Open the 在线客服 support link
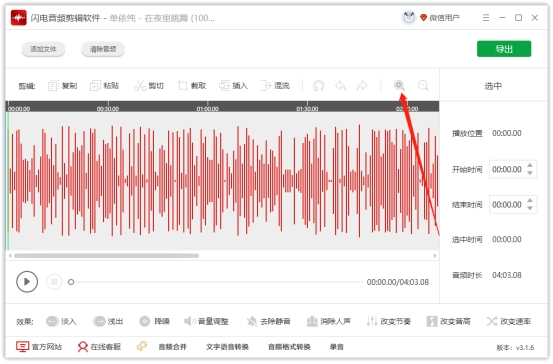Screen dimensions: 553x364 coord(99,347)
